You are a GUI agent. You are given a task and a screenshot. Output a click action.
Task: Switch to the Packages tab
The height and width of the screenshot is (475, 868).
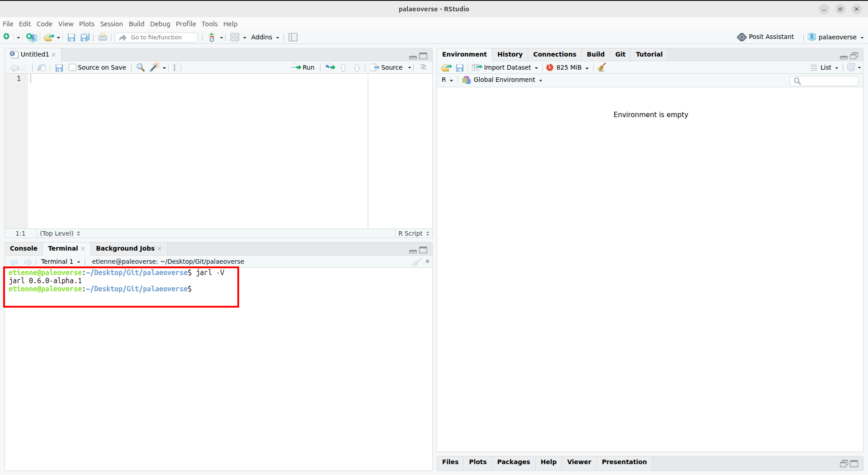514,462
